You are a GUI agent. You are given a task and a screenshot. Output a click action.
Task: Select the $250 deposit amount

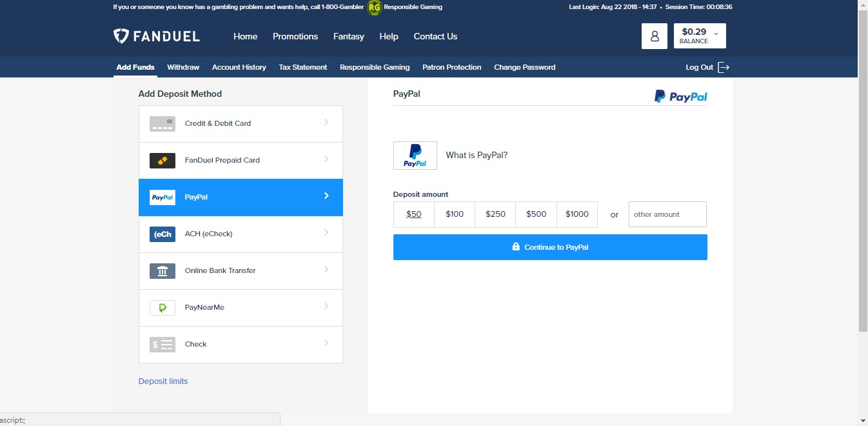495,214
